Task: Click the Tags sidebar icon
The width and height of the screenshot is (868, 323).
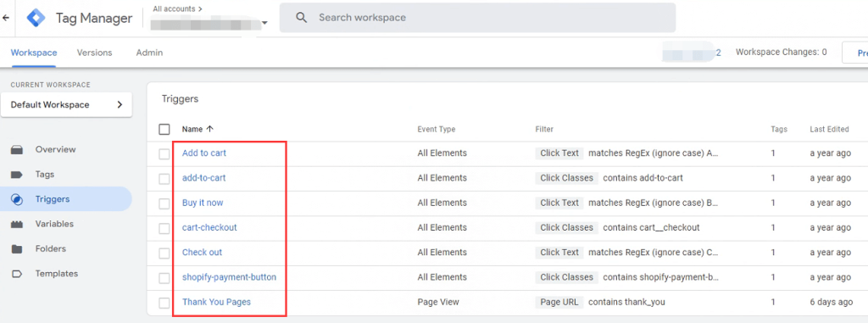Action: pos(17,175)
